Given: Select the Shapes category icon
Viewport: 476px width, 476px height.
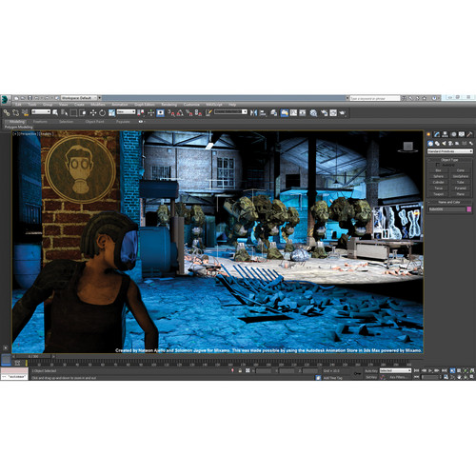Looking at the screenshot, I should (437, 144).
